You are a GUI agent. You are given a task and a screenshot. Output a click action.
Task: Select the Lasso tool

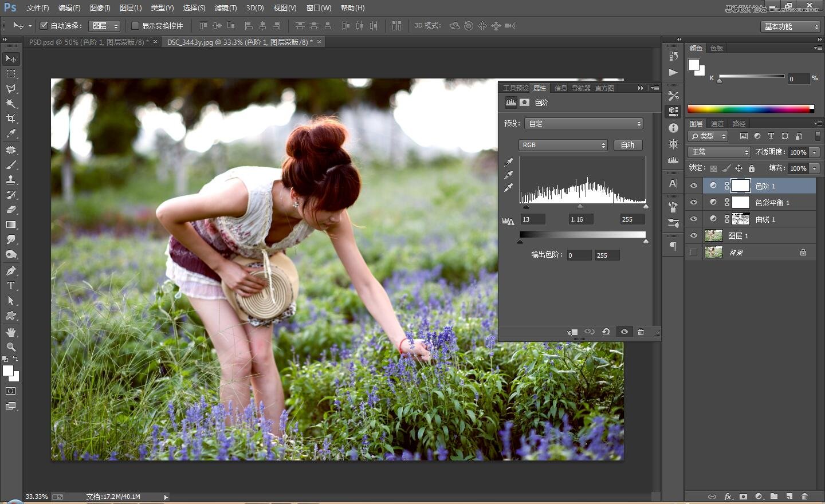10,89
